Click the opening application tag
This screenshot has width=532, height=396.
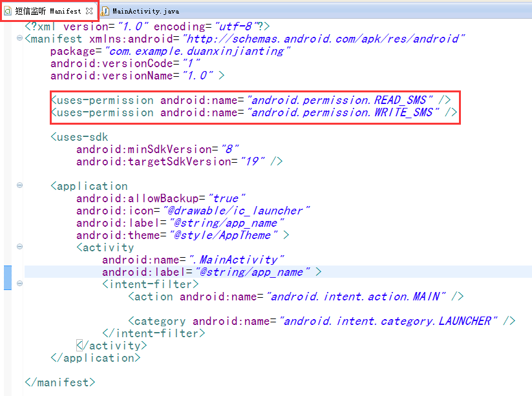click(89, 186)
